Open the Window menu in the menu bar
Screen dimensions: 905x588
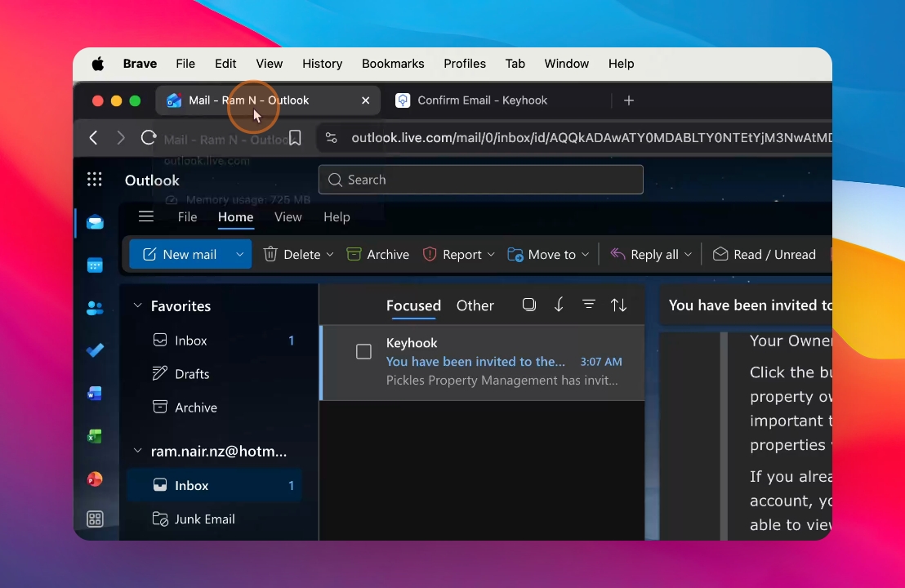point(566,64)
